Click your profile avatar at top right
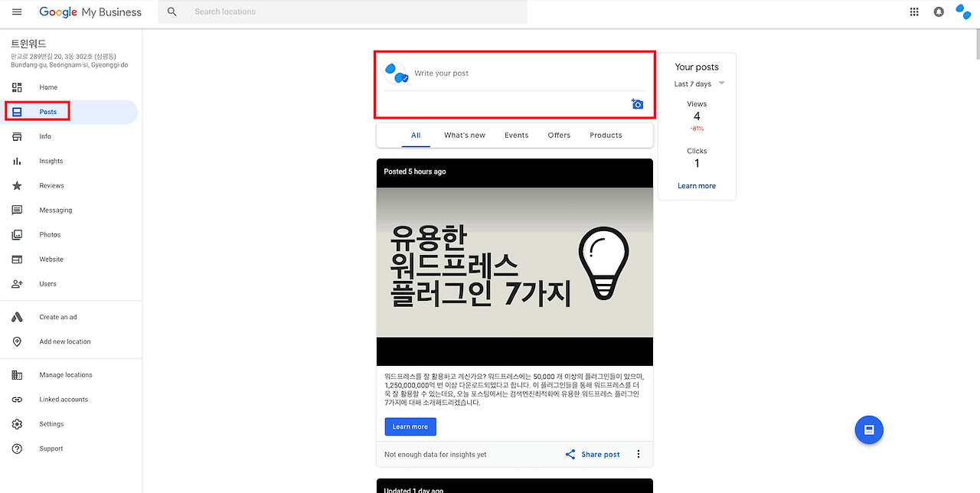Screen dimensions: 980x493 coord(963,11)
